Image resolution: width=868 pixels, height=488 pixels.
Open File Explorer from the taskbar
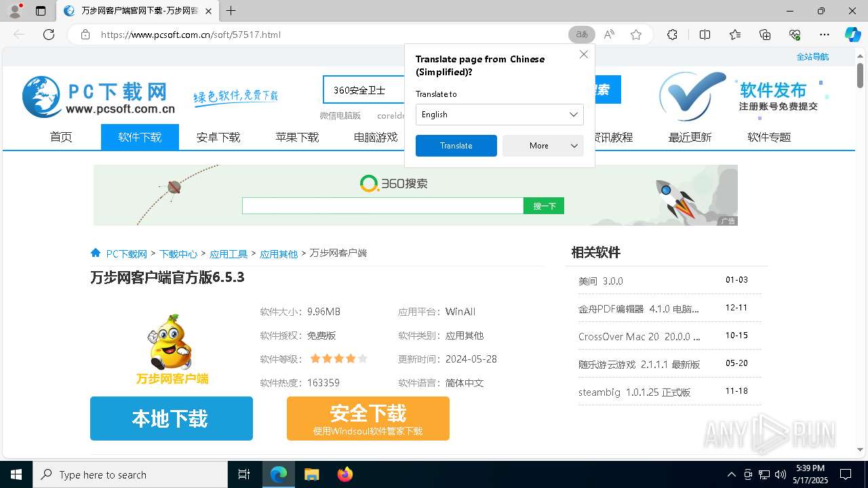311,474
